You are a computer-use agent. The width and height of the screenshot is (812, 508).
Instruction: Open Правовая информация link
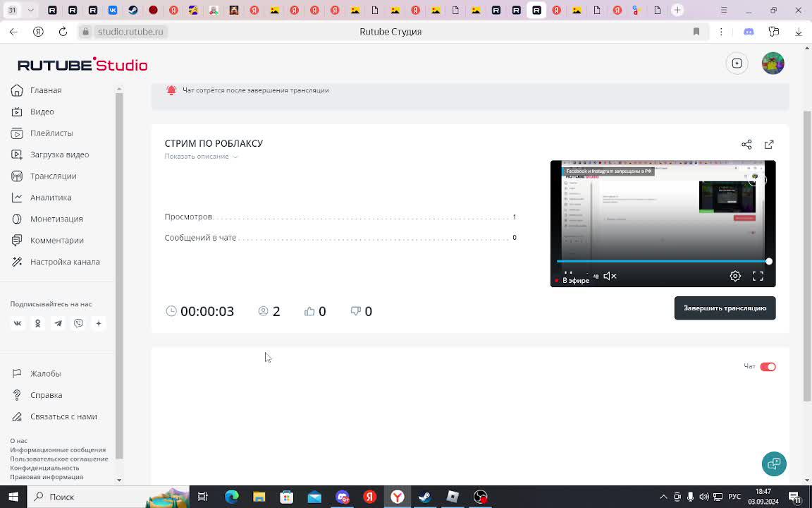coord(47,477)
